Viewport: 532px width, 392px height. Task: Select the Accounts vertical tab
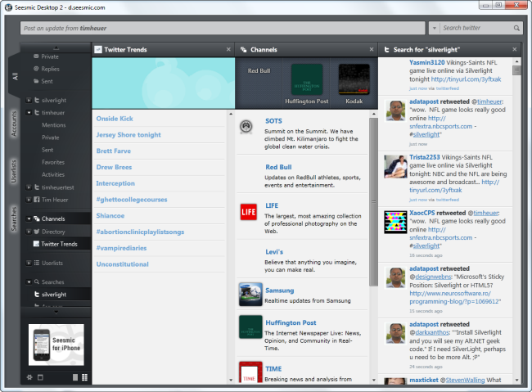(x=14, y=124)
